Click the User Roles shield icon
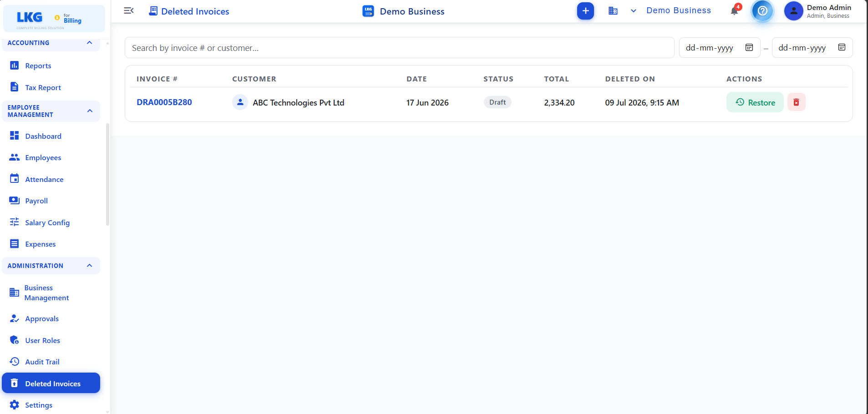The width and height of the screenshot is (868, 414). point(15,340)
